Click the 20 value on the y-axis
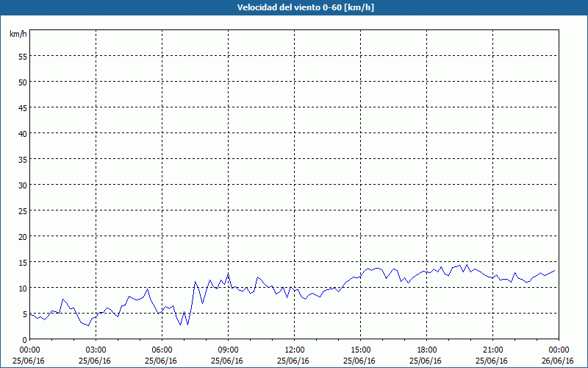588x368 pixels. [x=22, y=236]
